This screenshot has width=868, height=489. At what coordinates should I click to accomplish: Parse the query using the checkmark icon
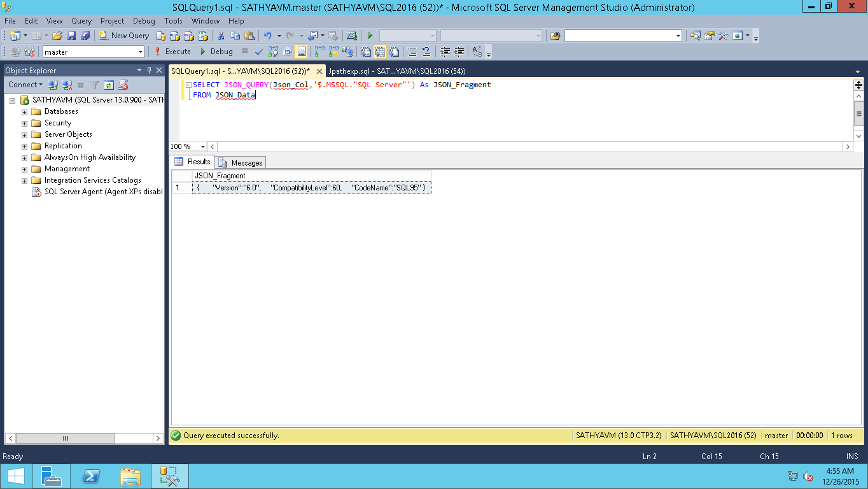click(258, 52)
